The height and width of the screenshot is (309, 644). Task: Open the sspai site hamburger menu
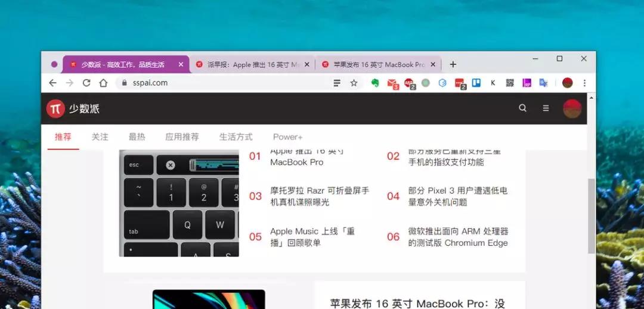[546, 108]
